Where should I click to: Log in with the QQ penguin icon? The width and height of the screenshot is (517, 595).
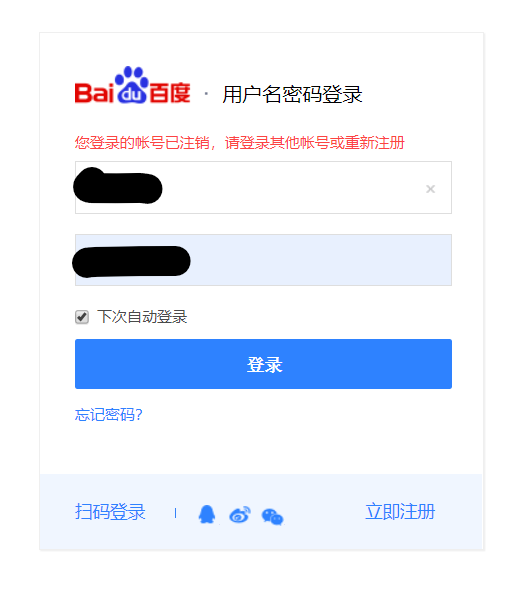tap(207, 514)
